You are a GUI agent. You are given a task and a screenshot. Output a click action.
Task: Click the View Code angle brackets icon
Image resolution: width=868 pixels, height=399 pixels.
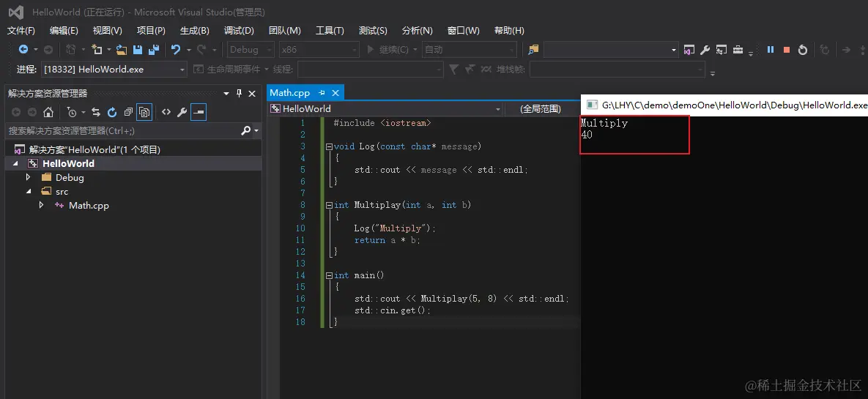pyautogui.click(x=166, y=112)
